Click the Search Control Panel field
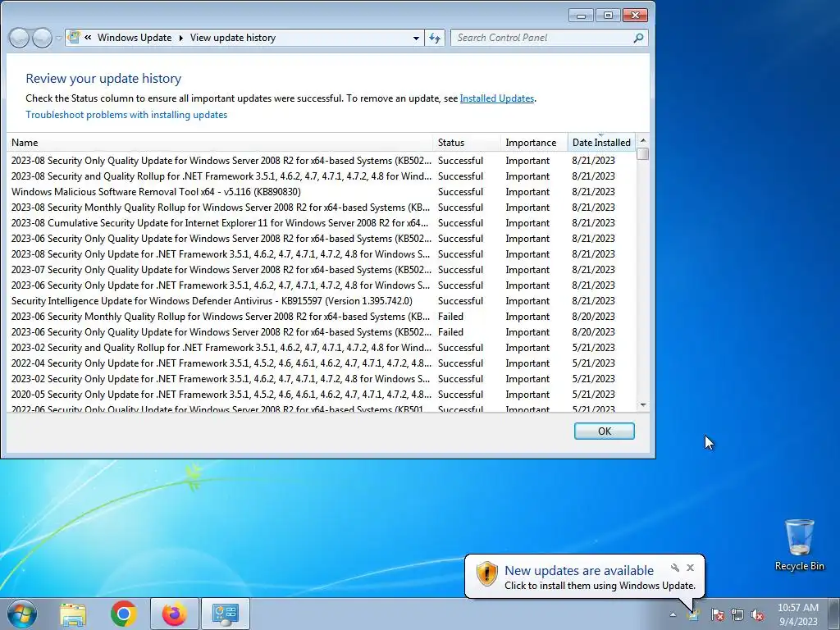840x630 pixels. [x=542, y=38]
